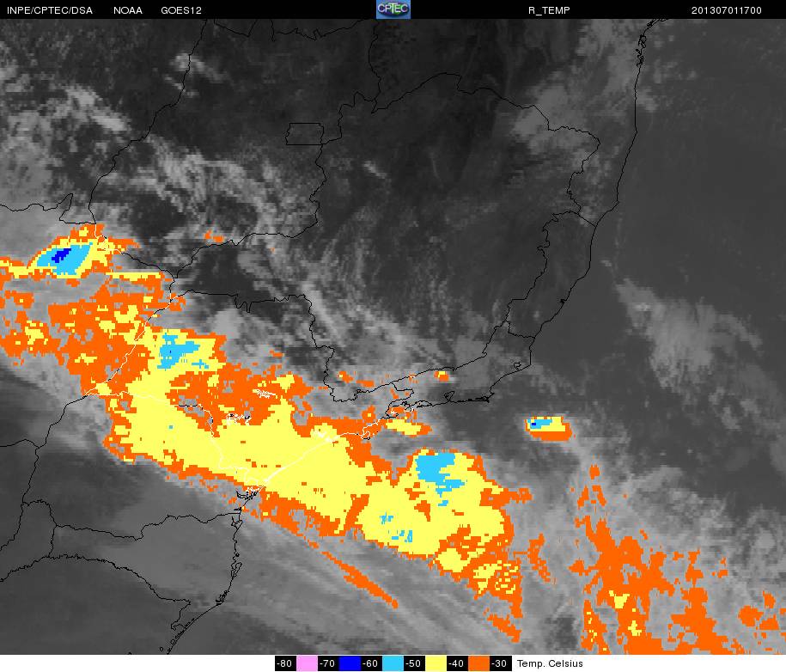Click the -80 legend value
The width and height of the screenshot is (786, 672).
coord(285,663)
